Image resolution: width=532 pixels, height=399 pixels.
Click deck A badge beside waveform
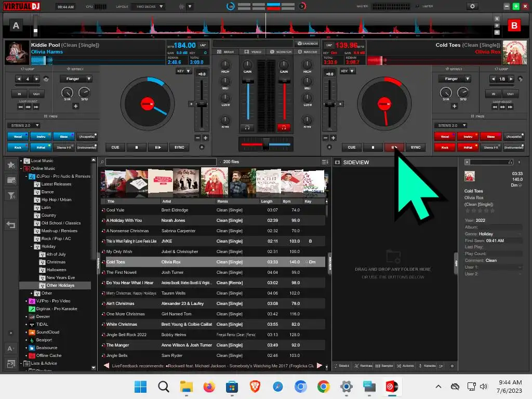pos(16,25)
